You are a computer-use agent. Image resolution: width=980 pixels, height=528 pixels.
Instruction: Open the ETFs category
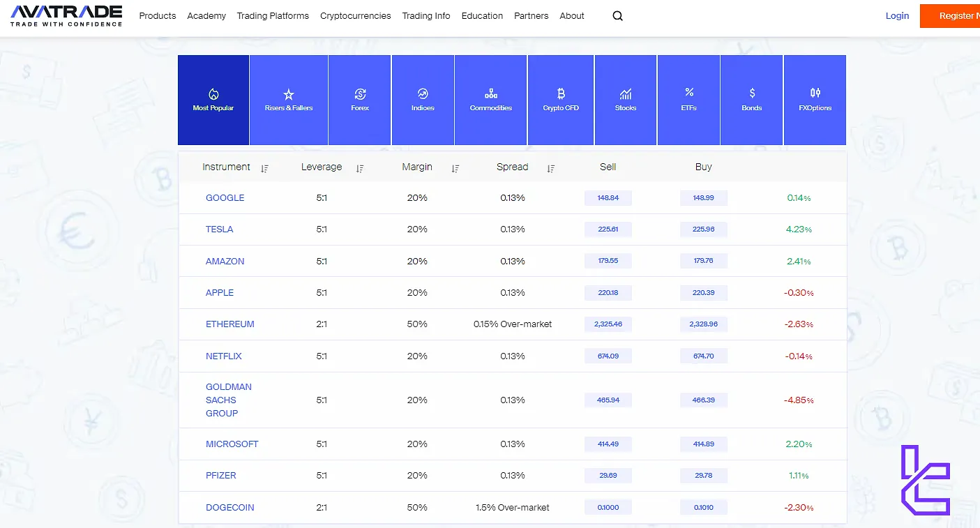689,100
